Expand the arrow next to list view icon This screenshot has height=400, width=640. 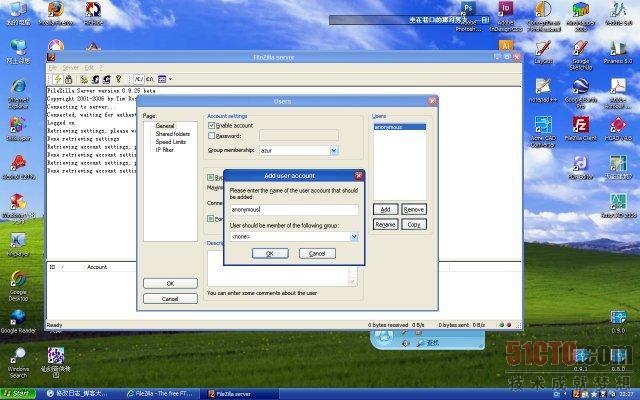(170, 79)
